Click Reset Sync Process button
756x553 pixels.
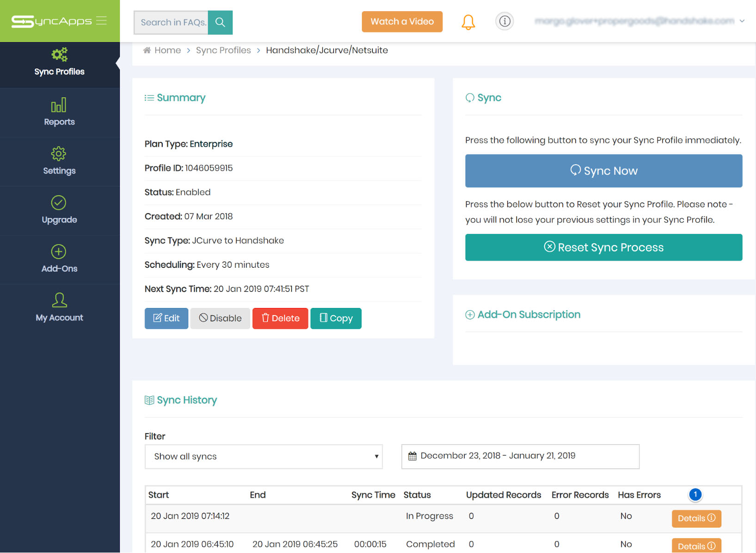click(603, 247)
